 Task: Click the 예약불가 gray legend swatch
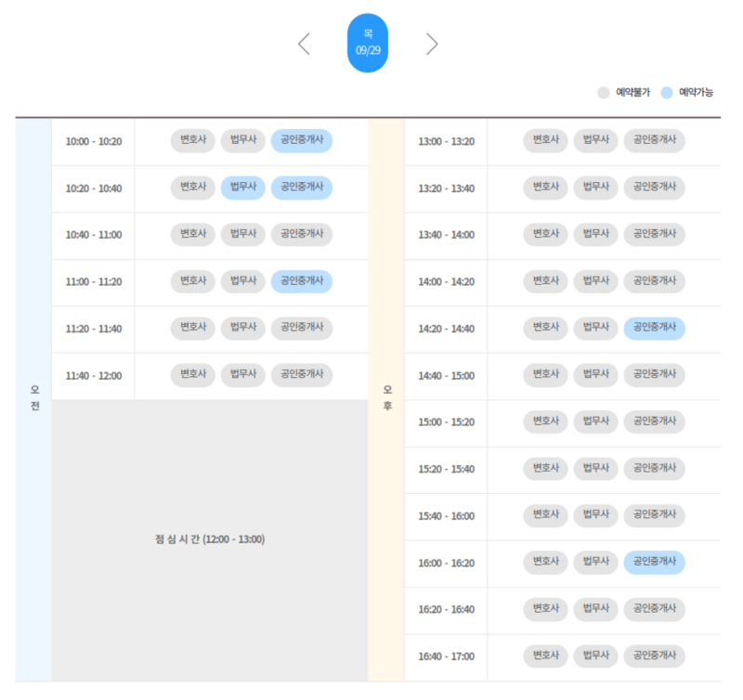pos(603,92)
